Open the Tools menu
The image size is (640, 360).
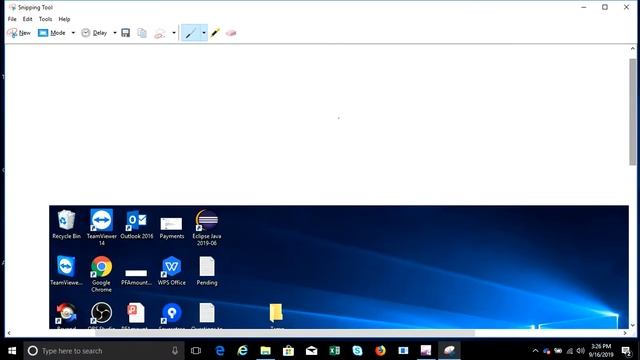tap(45, 19)
